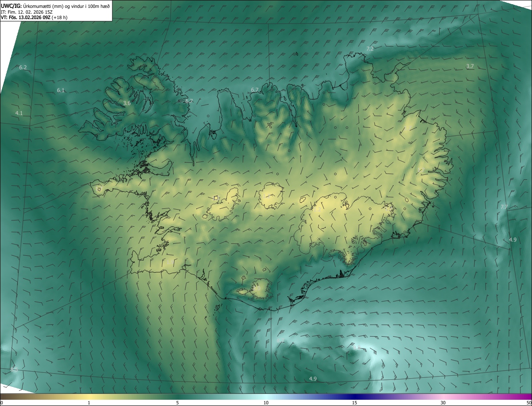Image resolution: width=532 pixels, height=406 pixels.
Task: Select the 'IT: Fim. 12. 02. 2026 15Z' line
Action: (27, 12)
